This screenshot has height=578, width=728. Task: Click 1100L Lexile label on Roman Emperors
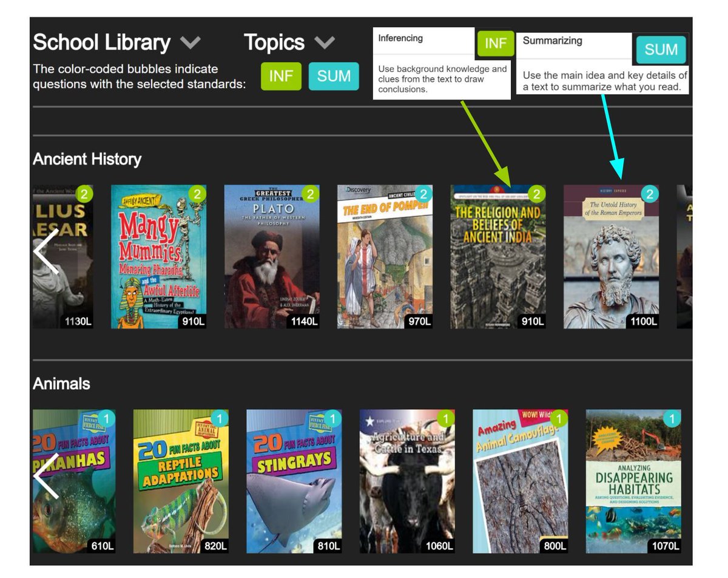(x=643, y=321)
